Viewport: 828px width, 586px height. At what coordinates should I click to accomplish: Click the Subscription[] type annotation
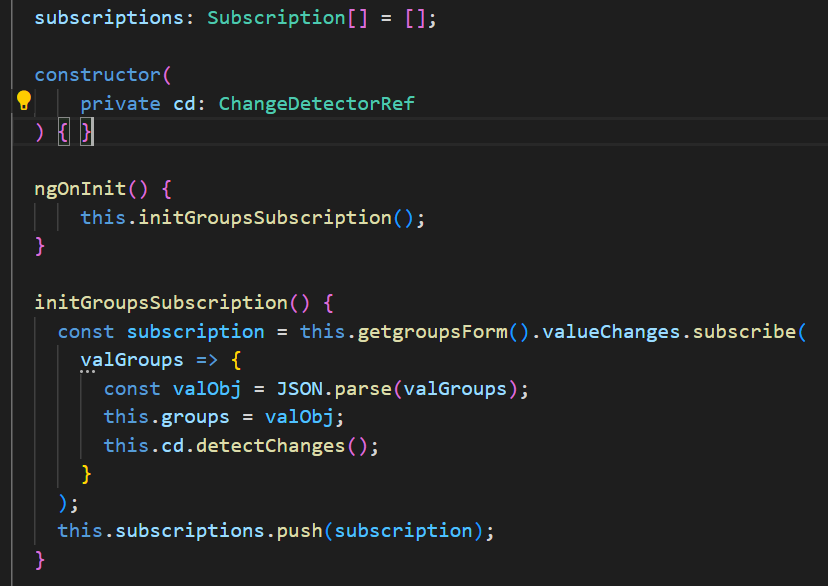pos(276,19)
